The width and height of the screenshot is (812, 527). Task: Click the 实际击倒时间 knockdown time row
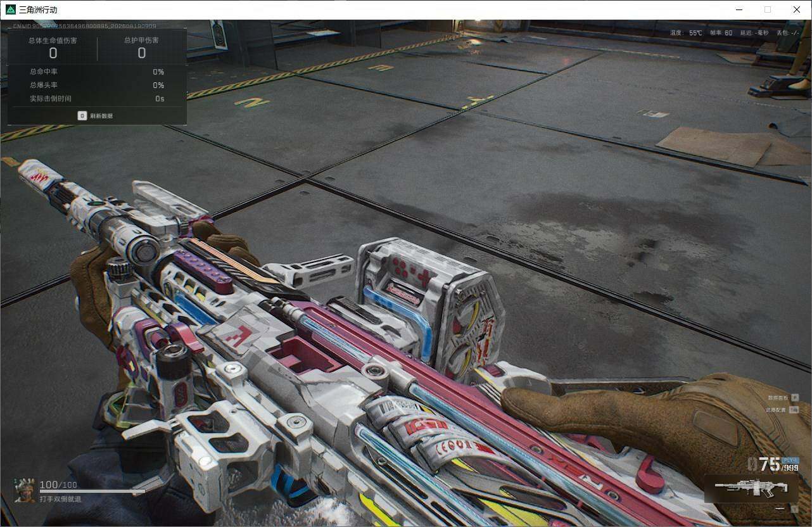(x=97, y=99)
